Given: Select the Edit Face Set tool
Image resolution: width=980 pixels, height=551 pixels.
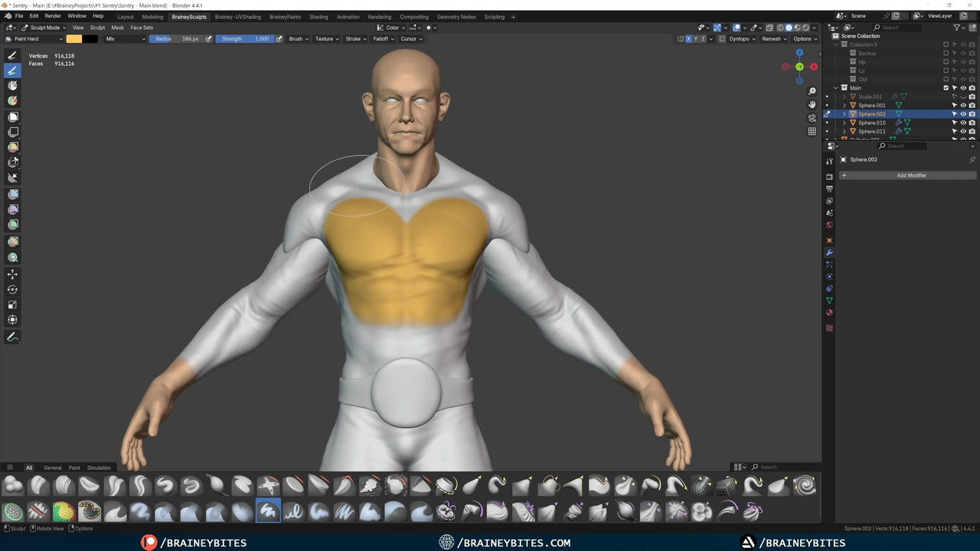Looking at the screenshot, I should coord(12,242).
